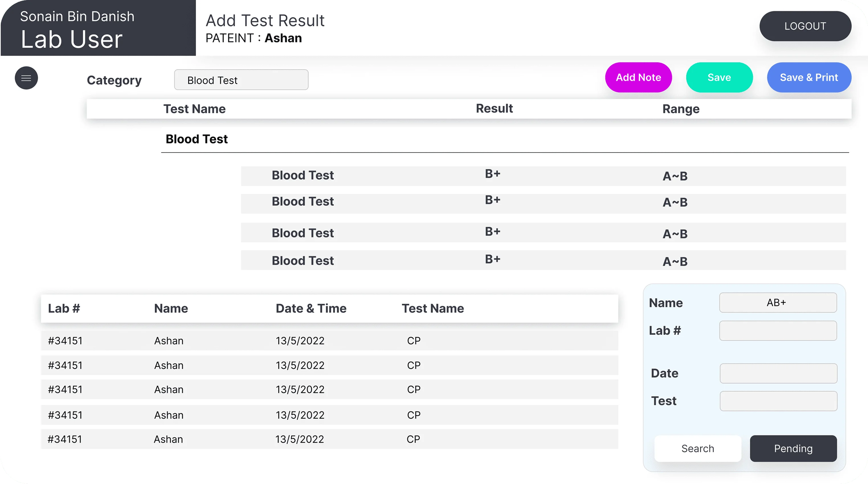Screen dimensions: 868x484
Task: Click the Range column header
Action: click(x=681, y=109)
